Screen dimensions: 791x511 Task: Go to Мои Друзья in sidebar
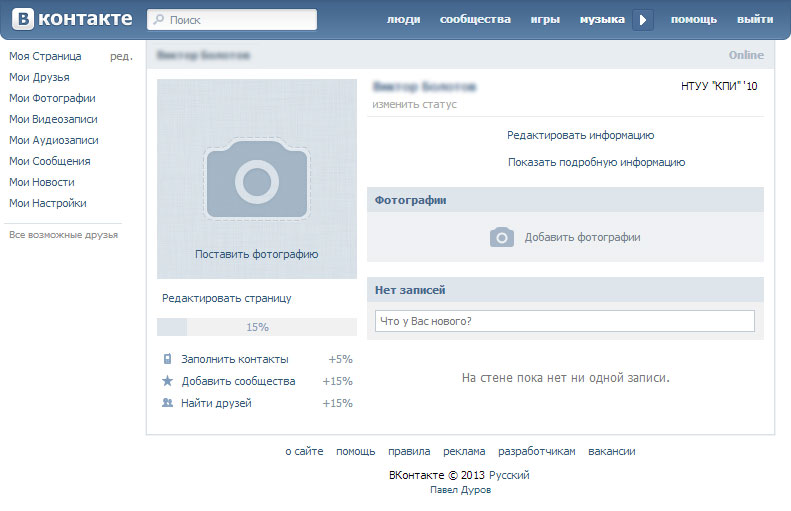pyautogui.click(x=39, y=77)
